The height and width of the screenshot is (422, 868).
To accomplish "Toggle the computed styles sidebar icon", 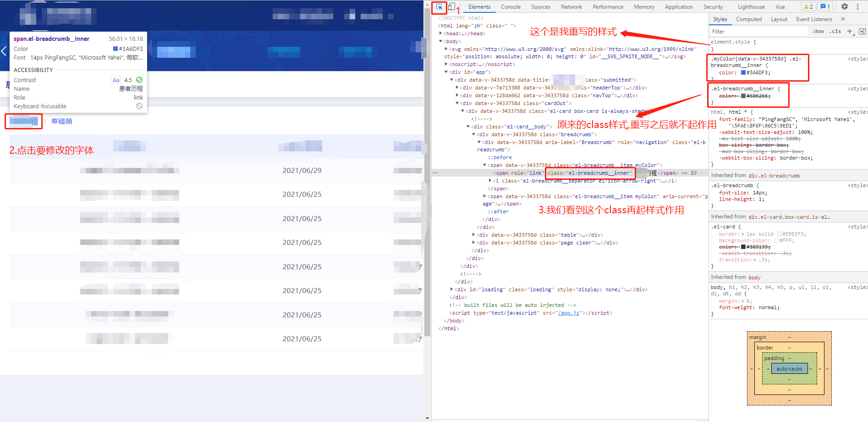I will coord(862,31).
